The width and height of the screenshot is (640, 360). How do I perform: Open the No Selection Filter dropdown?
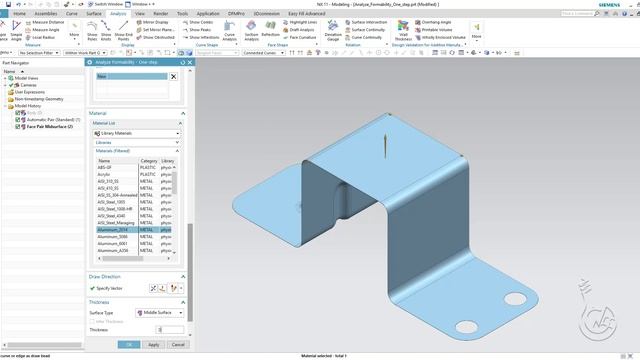[x=39, y=53]
